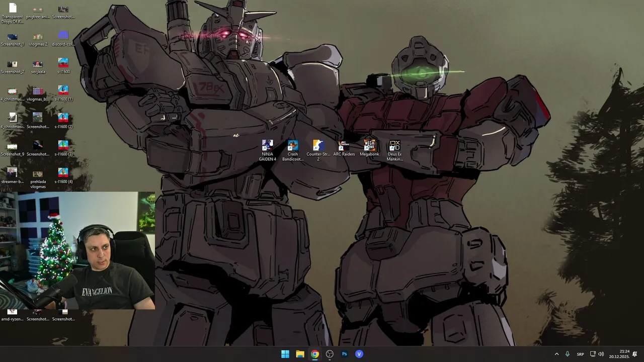Select the s-l1600 (2) image file

point(63,121)
